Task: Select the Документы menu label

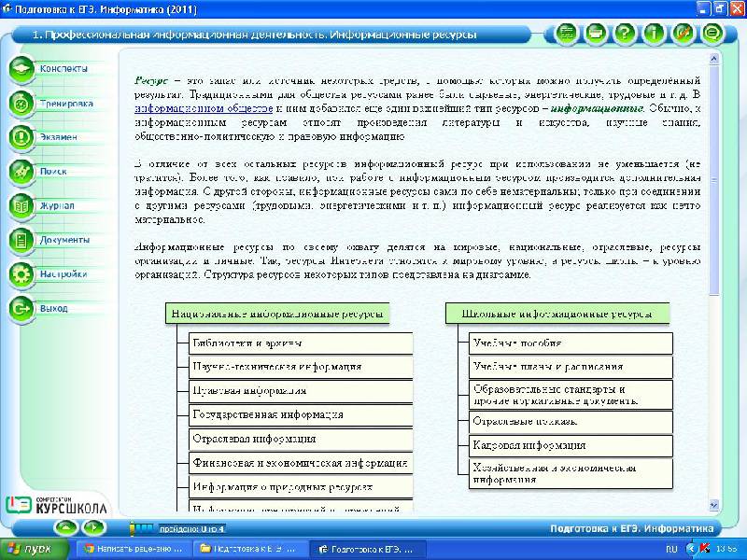Action: tap(64, 240)
